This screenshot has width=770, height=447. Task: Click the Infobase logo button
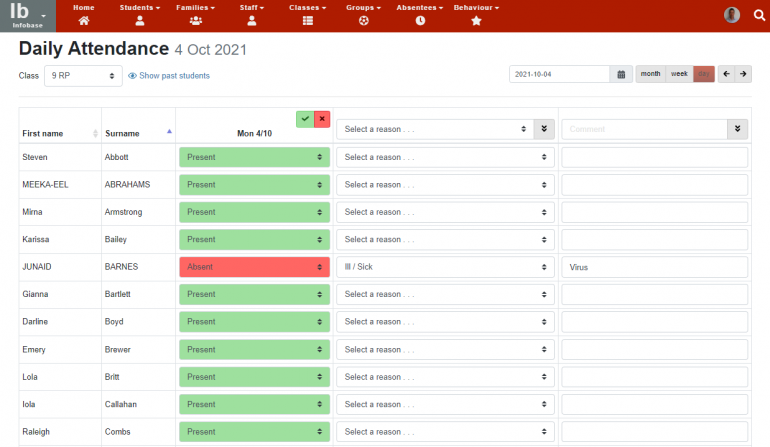point(28,15)
